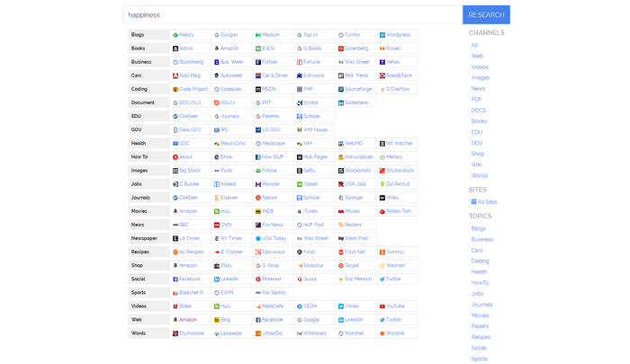Click the Edmunds icon in Cars row

tap(300, 75)
